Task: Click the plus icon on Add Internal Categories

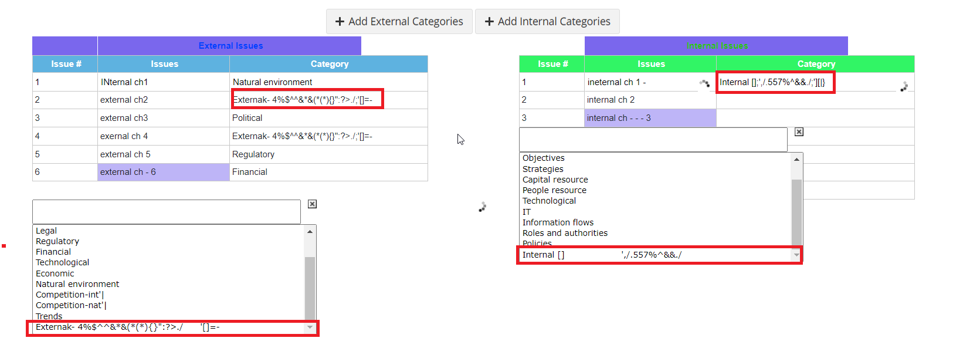Action: 489,22
